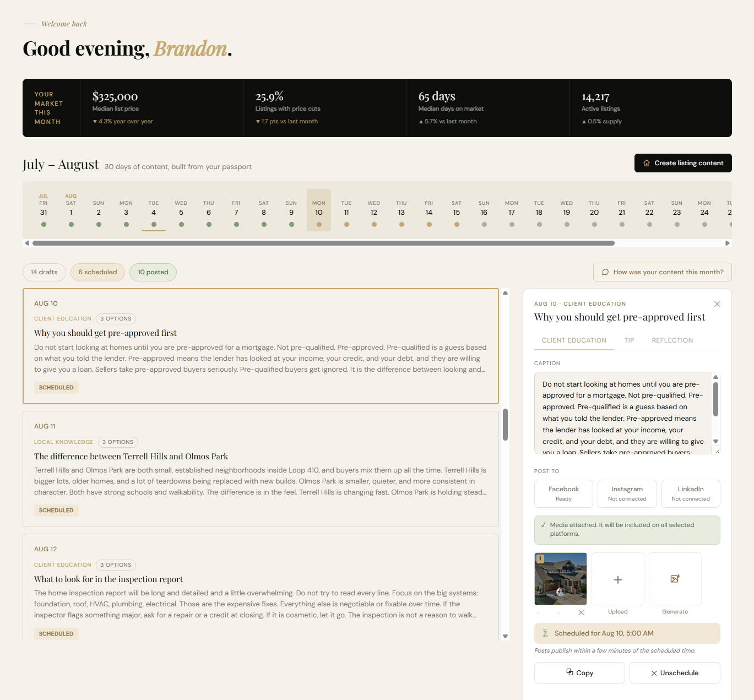Close the Aug 10 post detail panel

click(717, 304)
